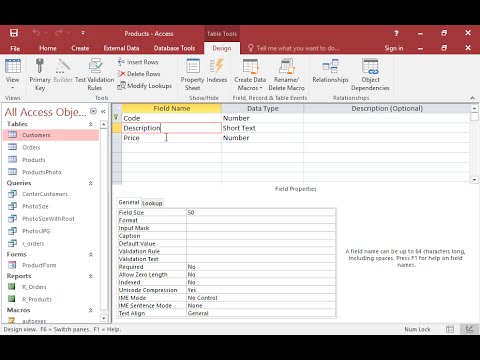
Task: Collapse the Macros group
Action: tap(90, 310)
